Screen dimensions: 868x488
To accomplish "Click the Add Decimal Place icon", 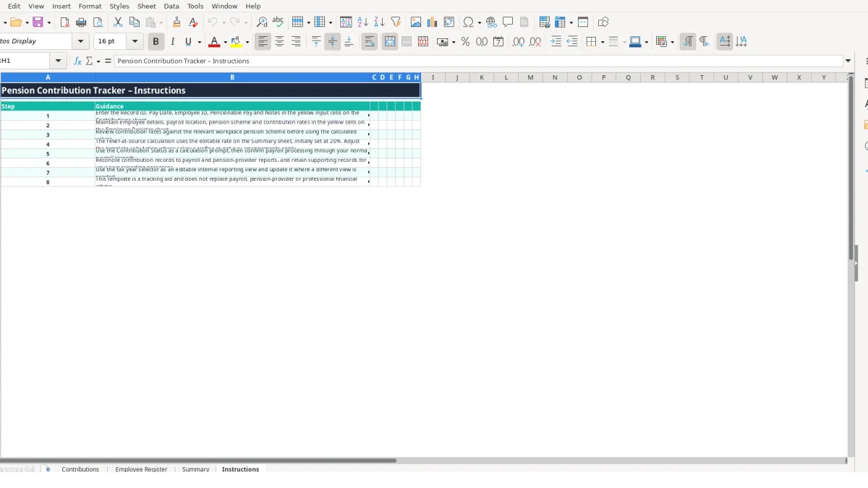I will (x=519, y=42).
